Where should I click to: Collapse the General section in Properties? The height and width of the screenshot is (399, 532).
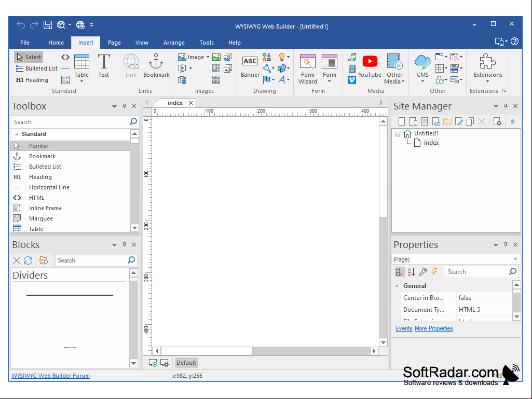[x=397, y=286]
